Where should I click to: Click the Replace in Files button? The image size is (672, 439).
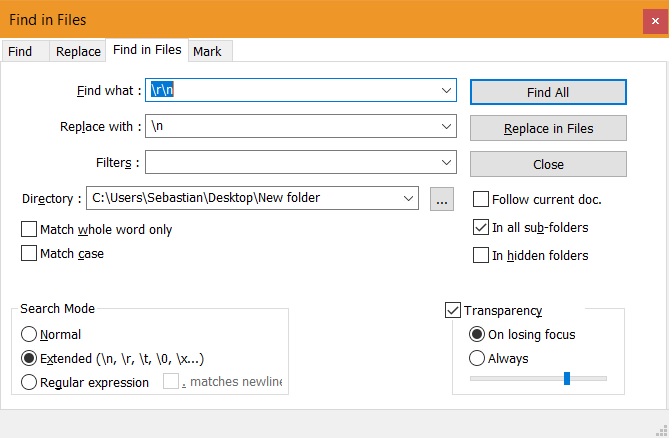[x=548, y=128]
